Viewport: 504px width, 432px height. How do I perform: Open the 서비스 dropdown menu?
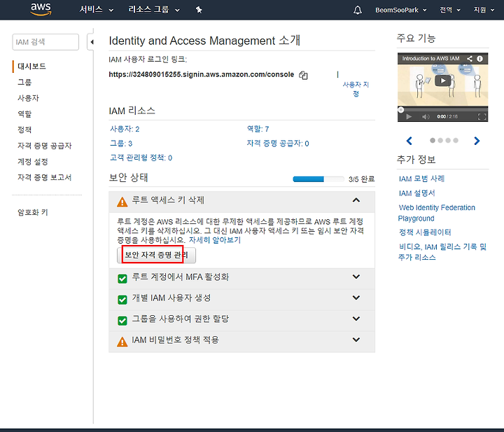(x=97, y=10)
